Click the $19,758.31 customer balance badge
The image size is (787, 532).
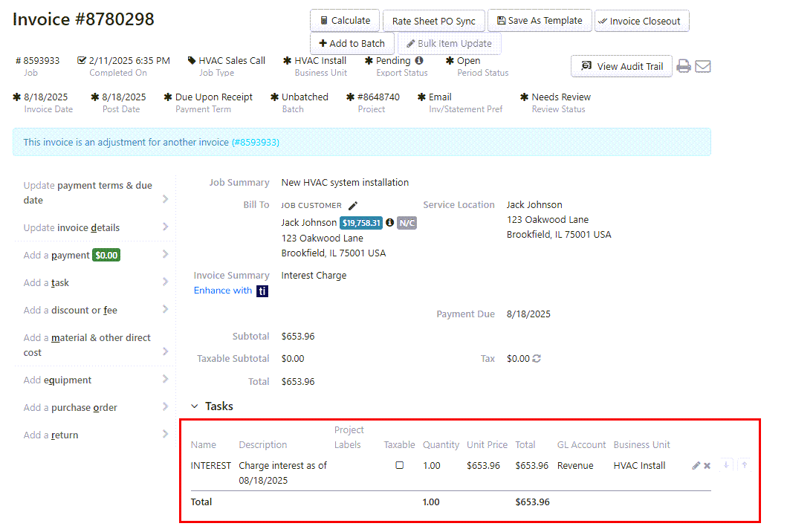(x=361, y=223)
